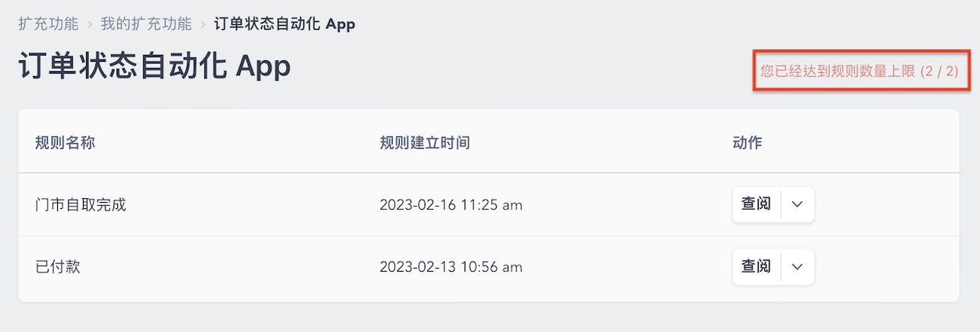Screen dimensions: 980x332
Task: Select the 门市自取完成 rule name
Action: [x=81, y=205]
